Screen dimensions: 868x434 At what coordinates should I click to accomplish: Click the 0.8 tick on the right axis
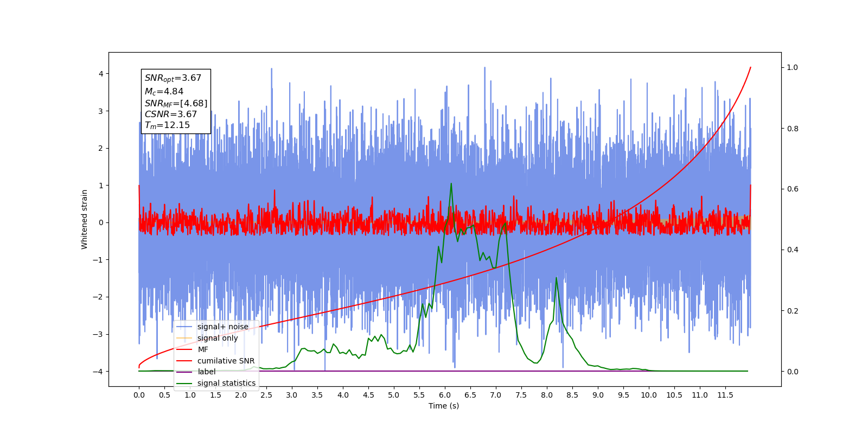tap(793, 129)
